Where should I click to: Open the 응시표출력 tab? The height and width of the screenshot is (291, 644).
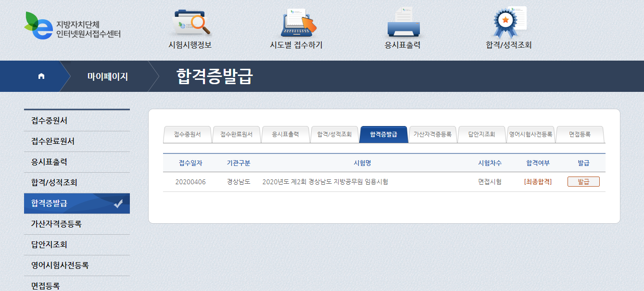pos(285,135)
